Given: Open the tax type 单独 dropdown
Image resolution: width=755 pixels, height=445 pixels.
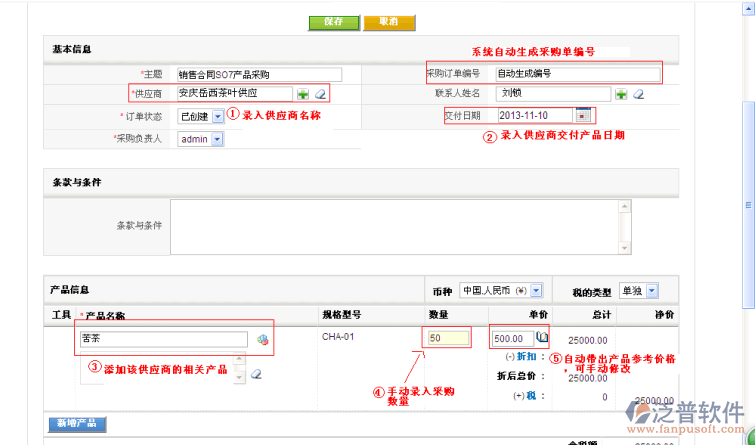Looking at the screenshot, I should tap(651, 290).
